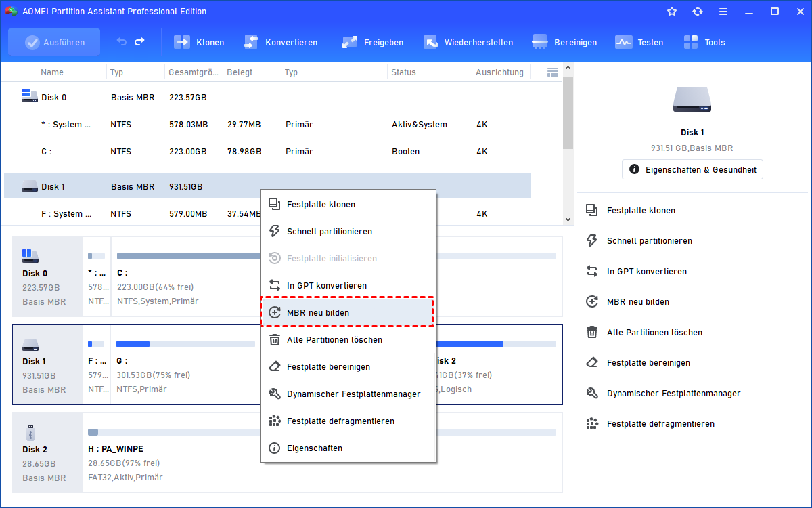
Task: Click the star favorite icon in title bar
Action: pos(672,12)
